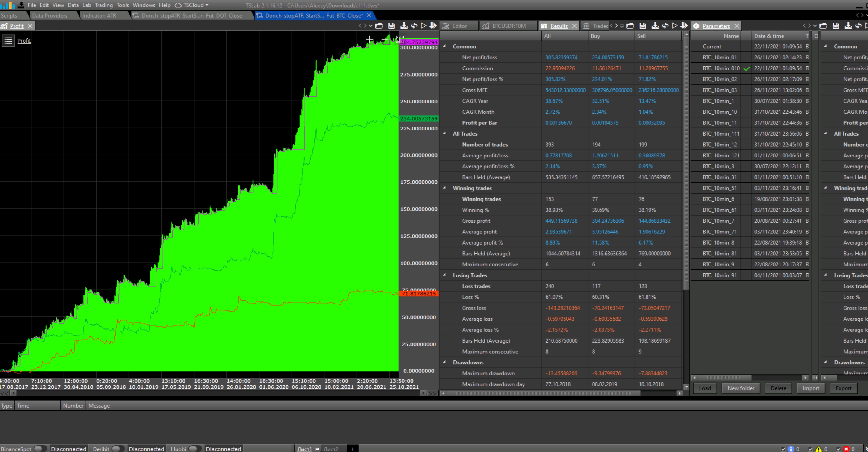This screenshot has width=868, height=452.
Task: Open the Trading menu
Action: click(103, 5)
